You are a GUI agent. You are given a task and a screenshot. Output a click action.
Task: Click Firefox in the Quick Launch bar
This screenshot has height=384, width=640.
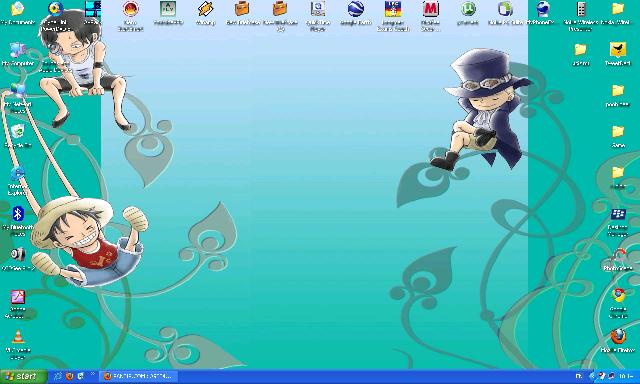69,376
